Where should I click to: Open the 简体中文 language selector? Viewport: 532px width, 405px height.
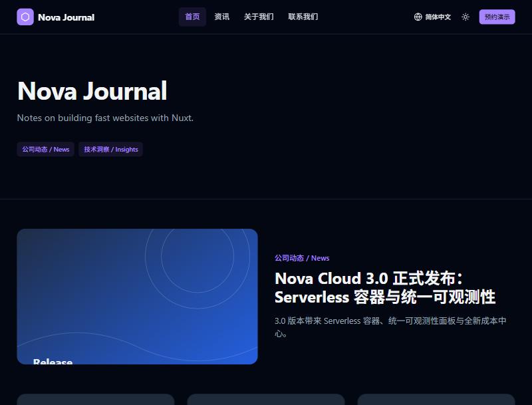(x=433, y=17)
